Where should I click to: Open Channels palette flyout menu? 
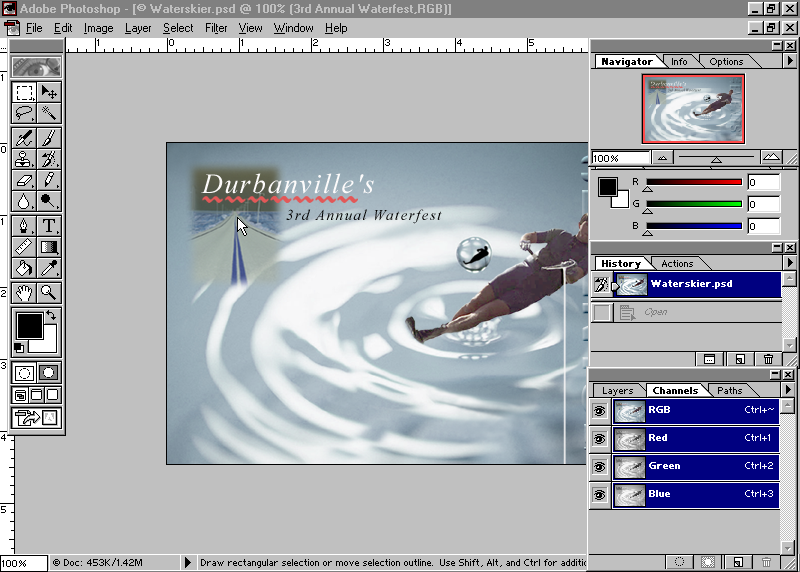tap(788, 389)
